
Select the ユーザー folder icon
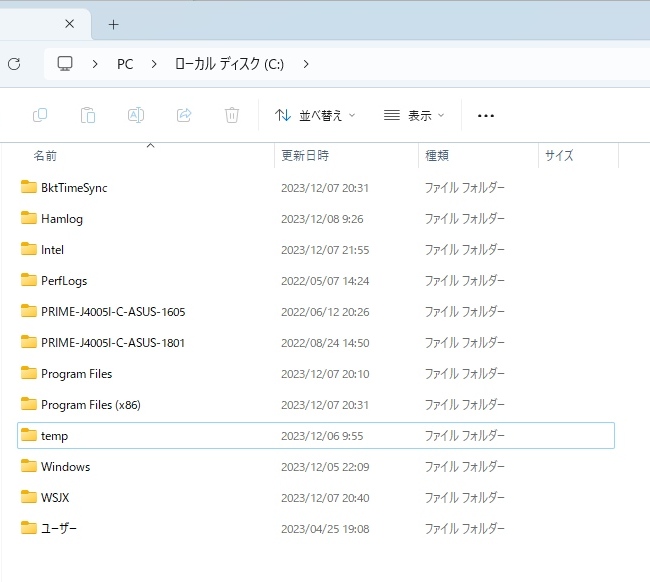pyautogui.click(x=29, y=528)
